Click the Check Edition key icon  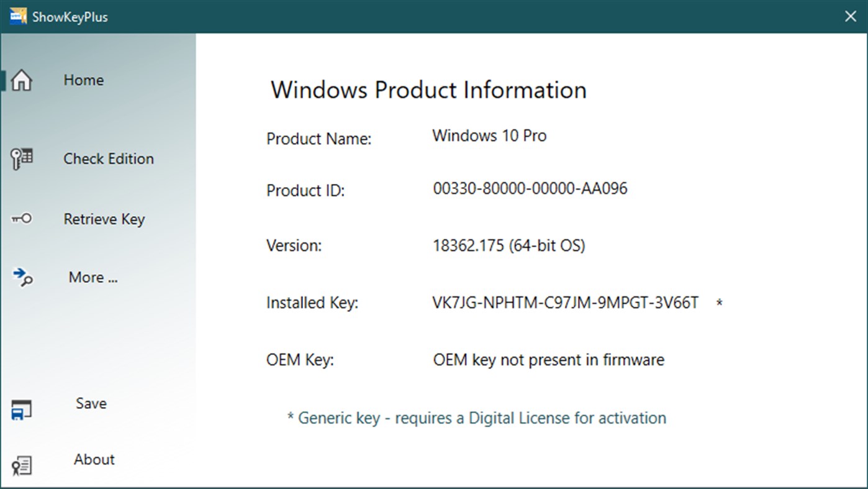pos(22,159)
